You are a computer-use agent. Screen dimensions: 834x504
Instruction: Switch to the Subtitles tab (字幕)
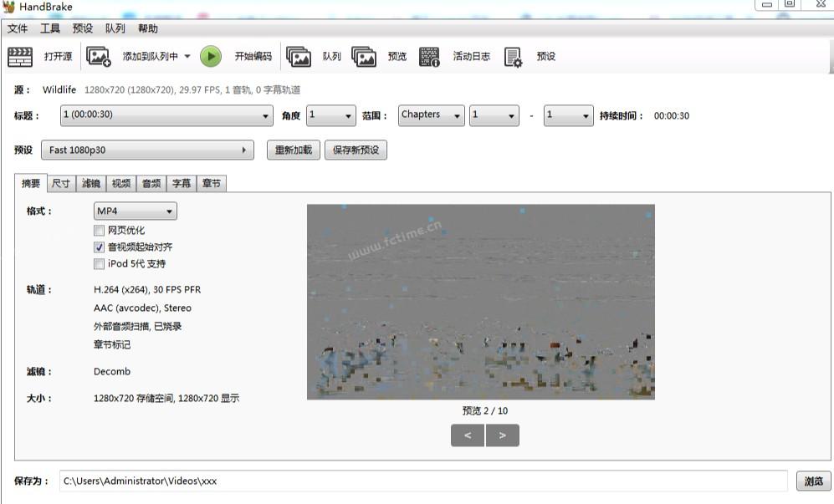[x=182, y=183]
